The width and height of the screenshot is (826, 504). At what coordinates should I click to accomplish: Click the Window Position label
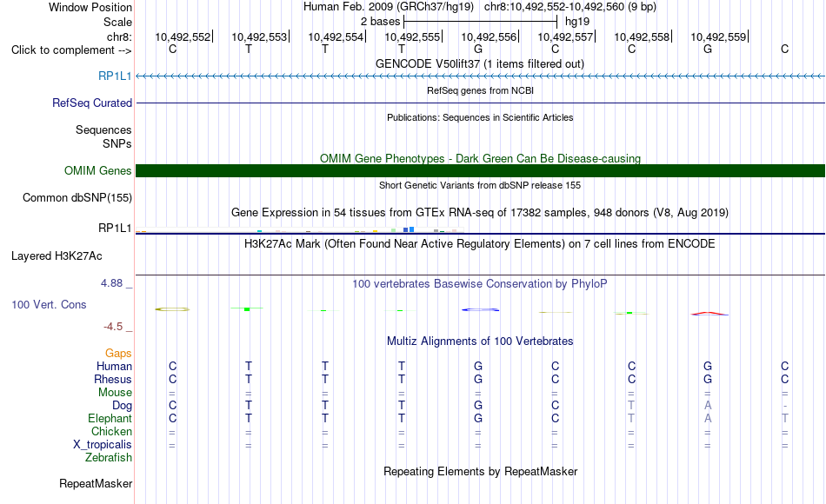coord(90,7)
